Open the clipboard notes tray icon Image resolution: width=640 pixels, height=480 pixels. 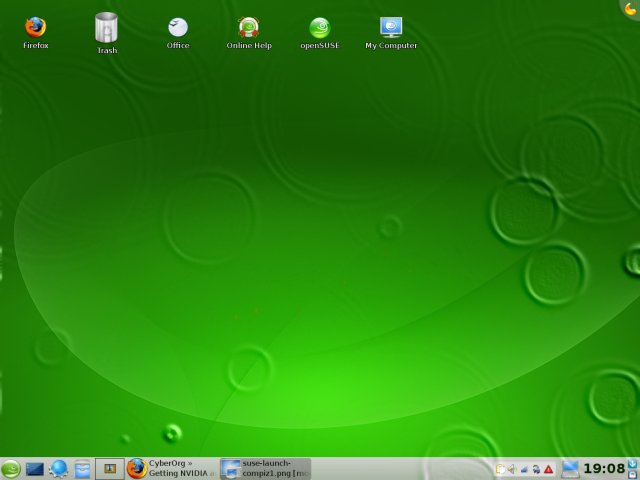tap(500, 469)
